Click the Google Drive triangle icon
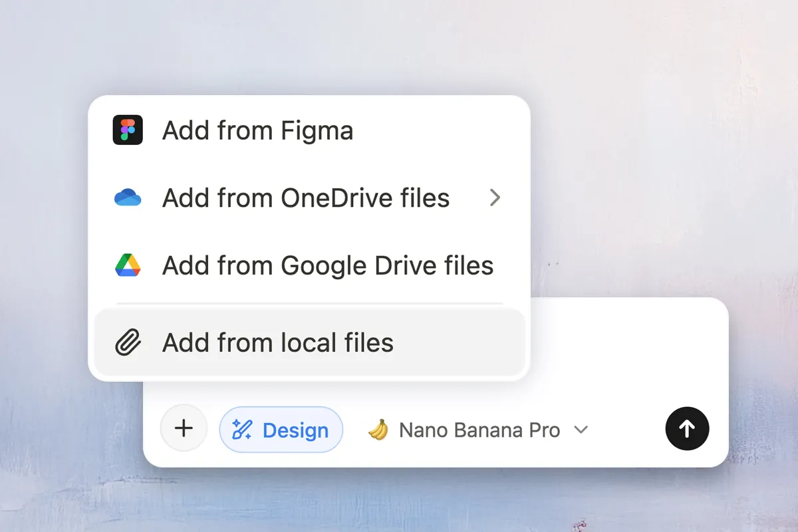The width and height of the screenshot is (798, 532). coord(128,265)
